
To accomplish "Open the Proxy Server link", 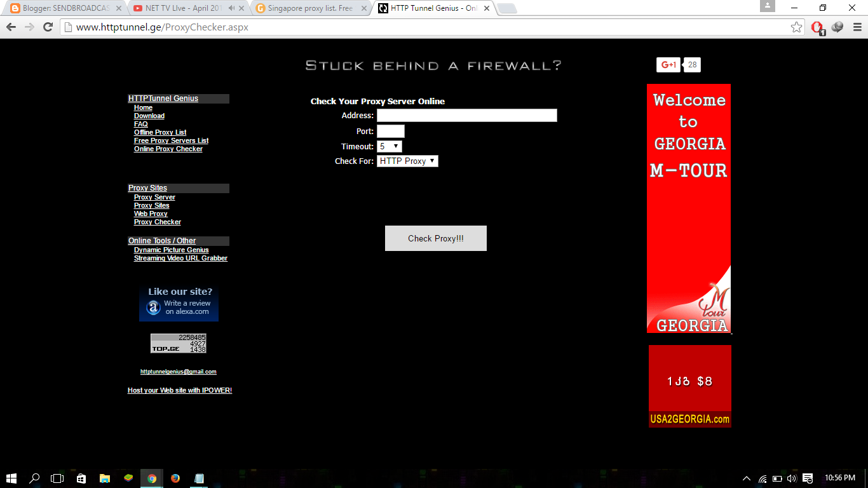I will tap(154, 198).
